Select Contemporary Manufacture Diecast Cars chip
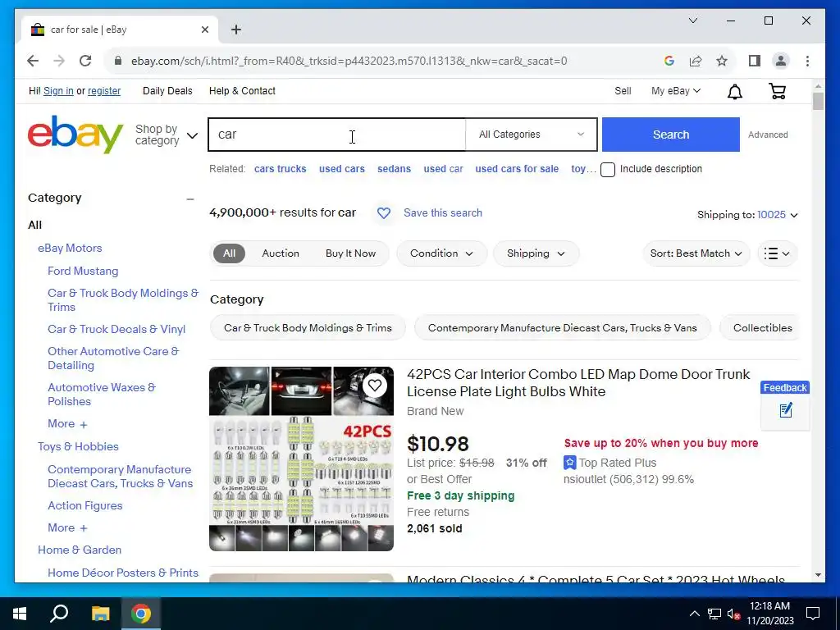This screenshot has width=840, height=630. tap(563, 328)
